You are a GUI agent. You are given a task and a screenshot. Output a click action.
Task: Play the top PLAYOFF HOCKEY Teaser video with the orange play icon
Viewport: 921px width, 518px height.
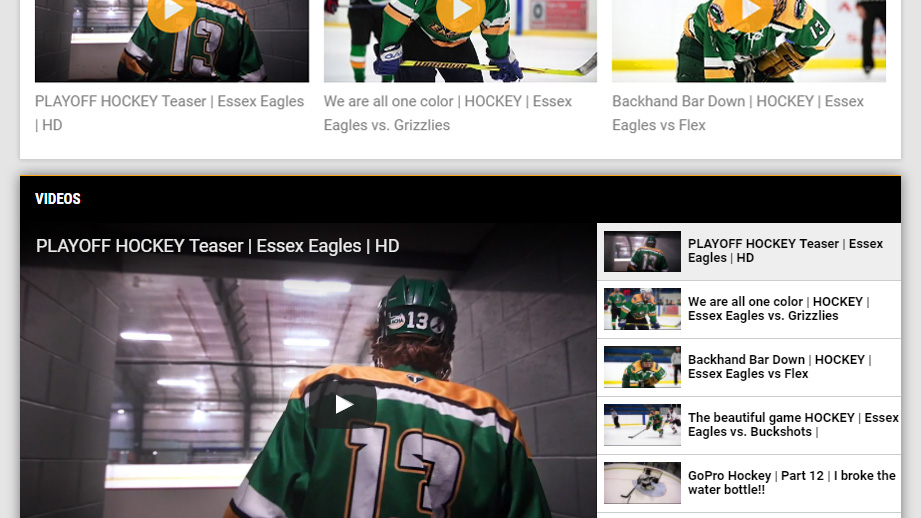(x=172, y=11)
